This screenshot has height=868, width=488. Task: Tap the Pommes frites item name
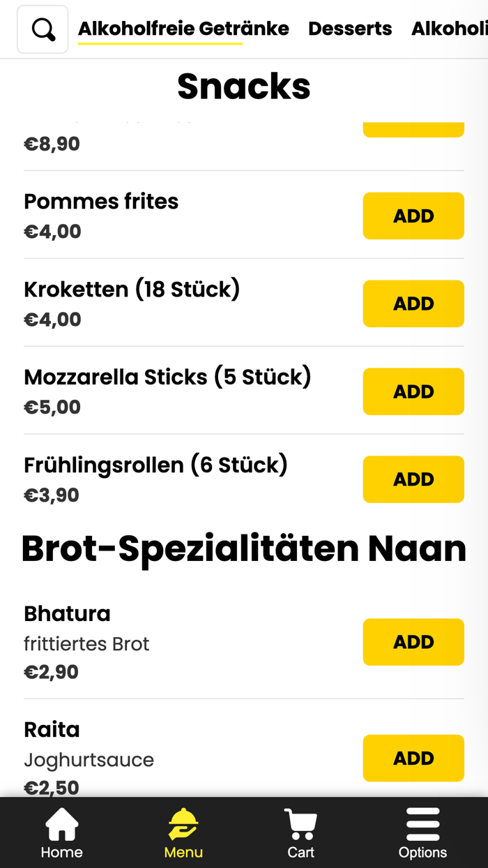coord(101,201)
